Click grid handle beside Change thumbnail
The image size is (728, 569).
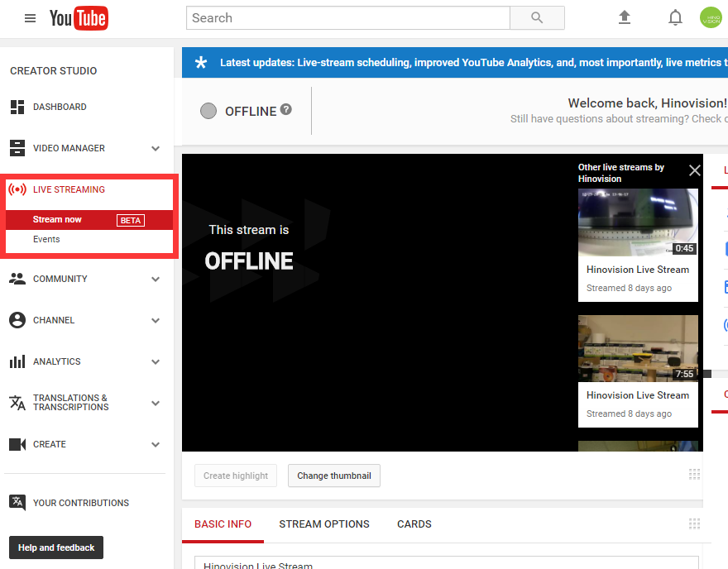click(694, 475)
